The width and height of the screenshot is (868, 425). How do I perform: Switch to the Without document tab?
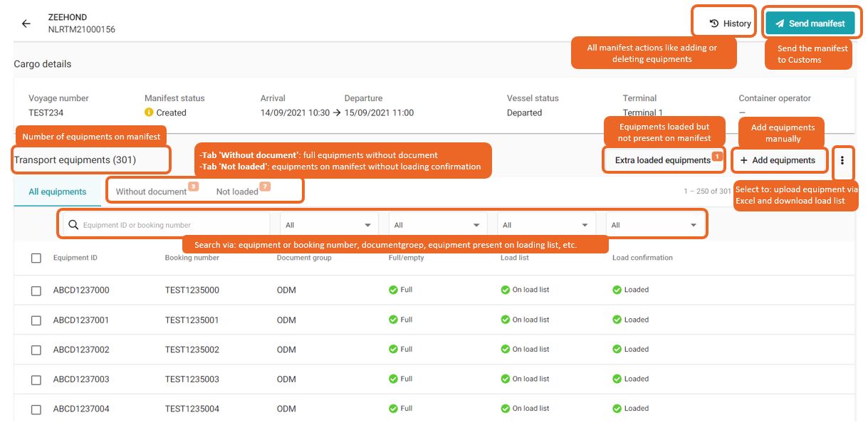[x=151, y=191]
